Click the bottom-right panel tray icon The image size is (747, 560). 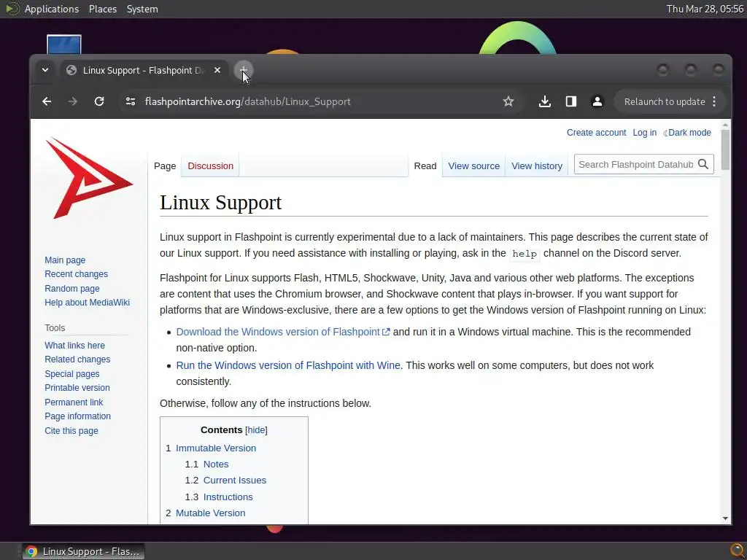[737, 551]
